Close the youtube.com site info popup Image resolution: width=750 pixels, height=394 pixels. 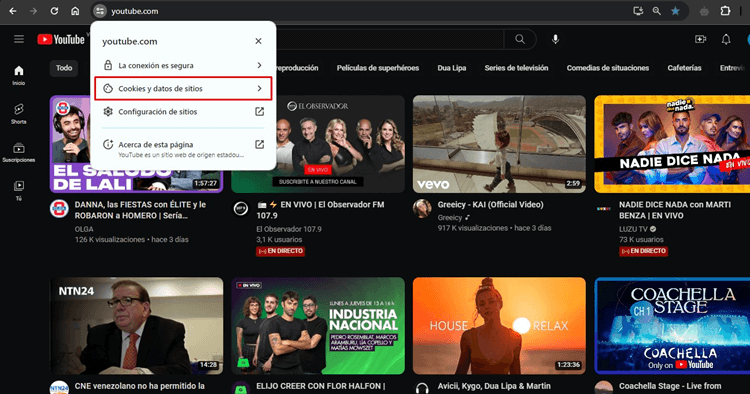(x=258, y=41)
